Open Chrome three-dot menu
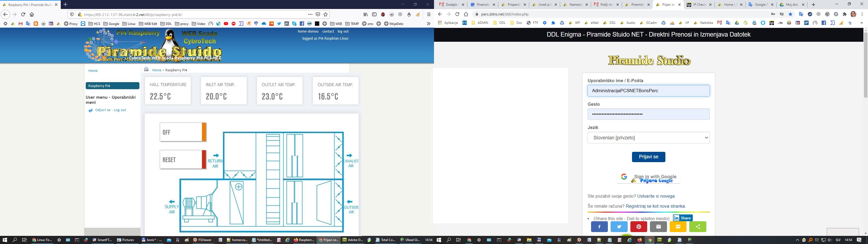 pos(862,14)
